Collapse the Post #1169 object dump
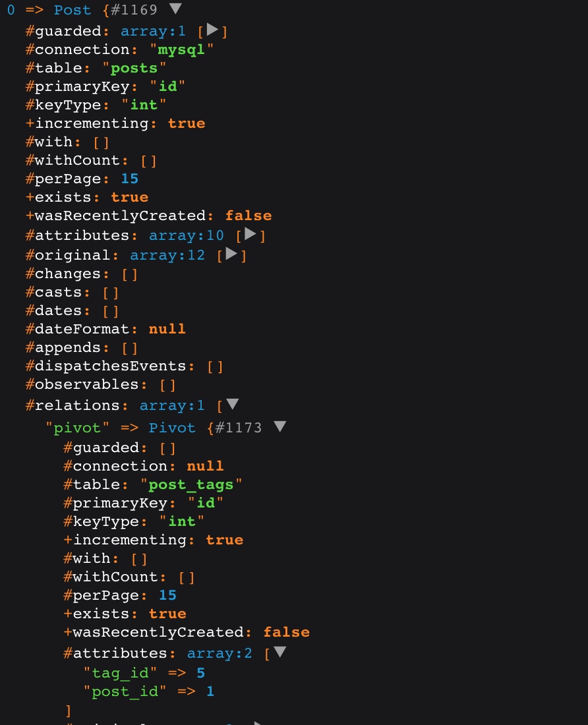Viewport: 588px width, 725px height. coord(175,9)
